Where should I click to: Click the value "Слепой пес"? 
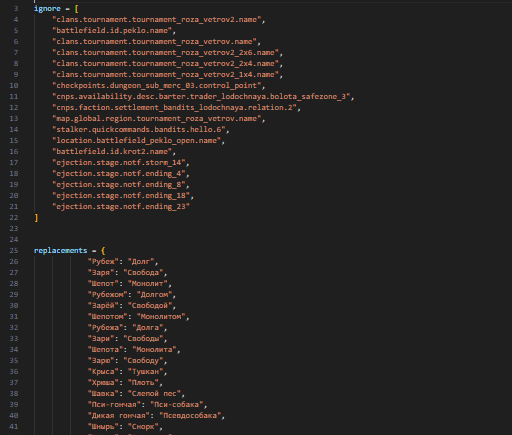(x=154, y=394)
